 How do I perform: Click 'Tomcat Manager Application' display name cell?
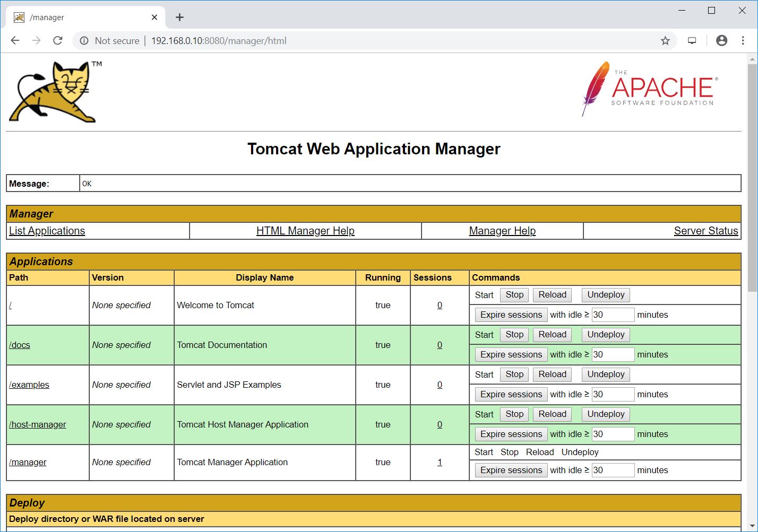pyautogui.click(x=265, y=462)
